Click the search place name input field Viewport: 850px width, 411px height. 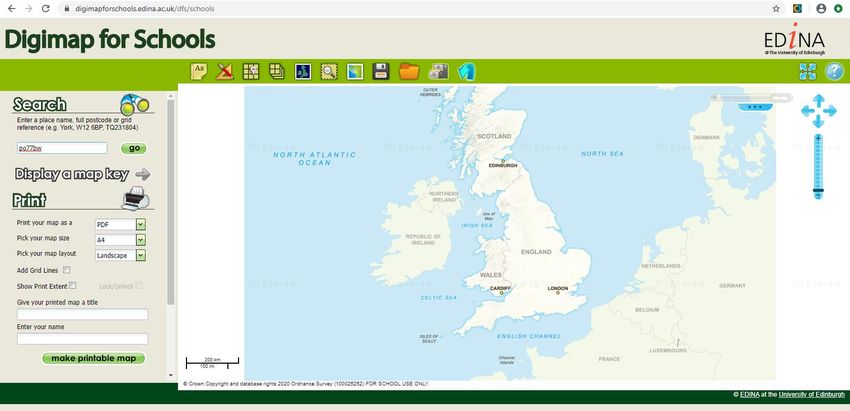[x=62, y=148]
